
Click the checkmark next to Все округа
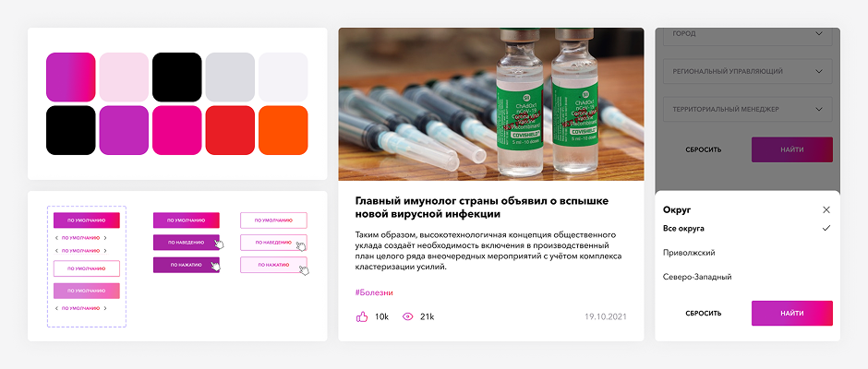click(x=826, y=228)
